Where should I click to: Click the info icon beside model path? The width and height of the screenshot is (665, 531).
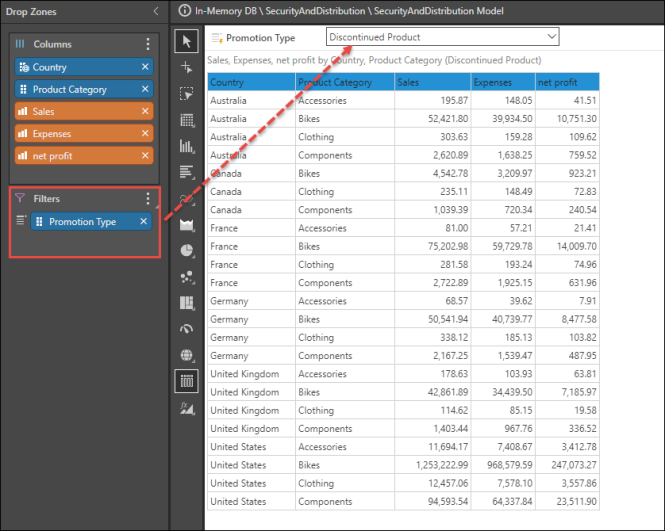click(183, 11)
